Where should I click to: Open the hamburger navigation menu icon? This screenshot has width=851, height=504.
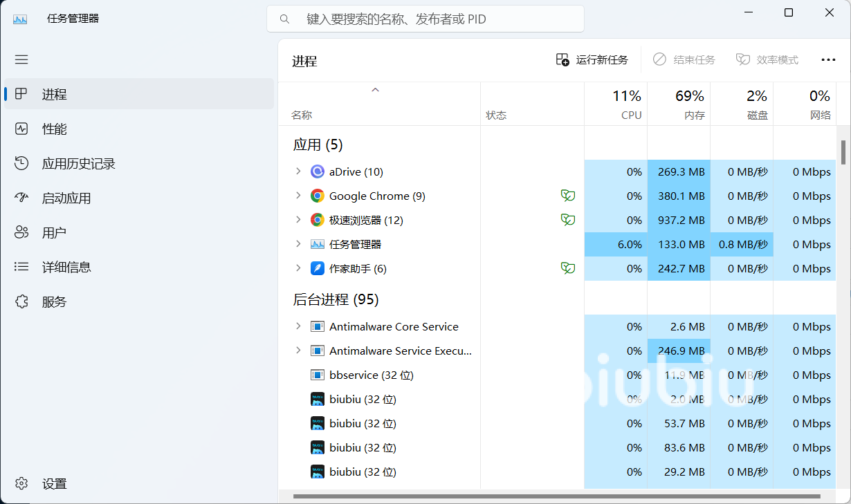[x=21, y=59]
